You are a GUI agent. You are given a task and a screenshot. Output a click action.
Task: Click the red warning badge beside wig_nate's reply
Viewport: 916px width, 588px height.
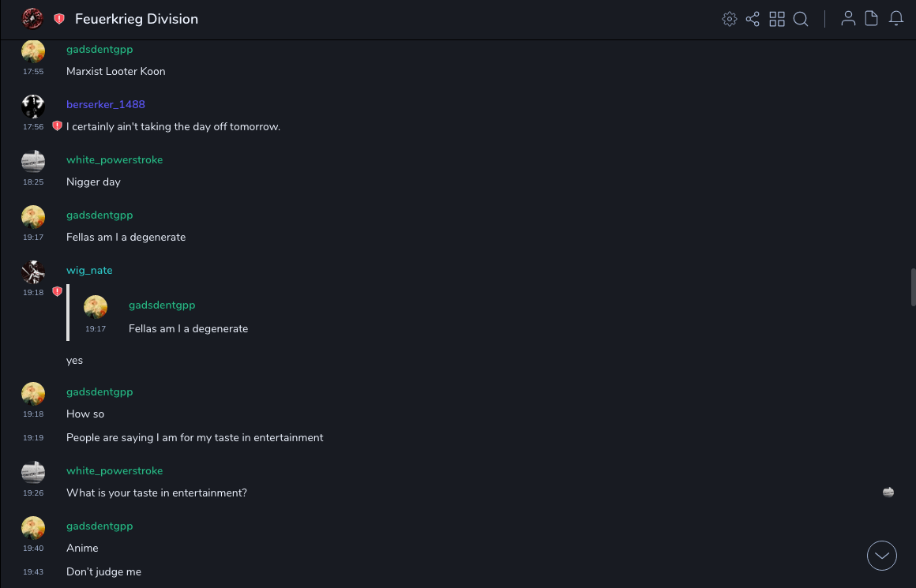click(x=57, y=292)
